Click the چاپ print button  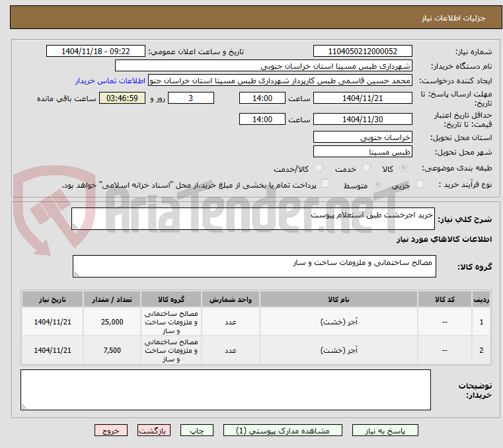click(x=197, y=430)
